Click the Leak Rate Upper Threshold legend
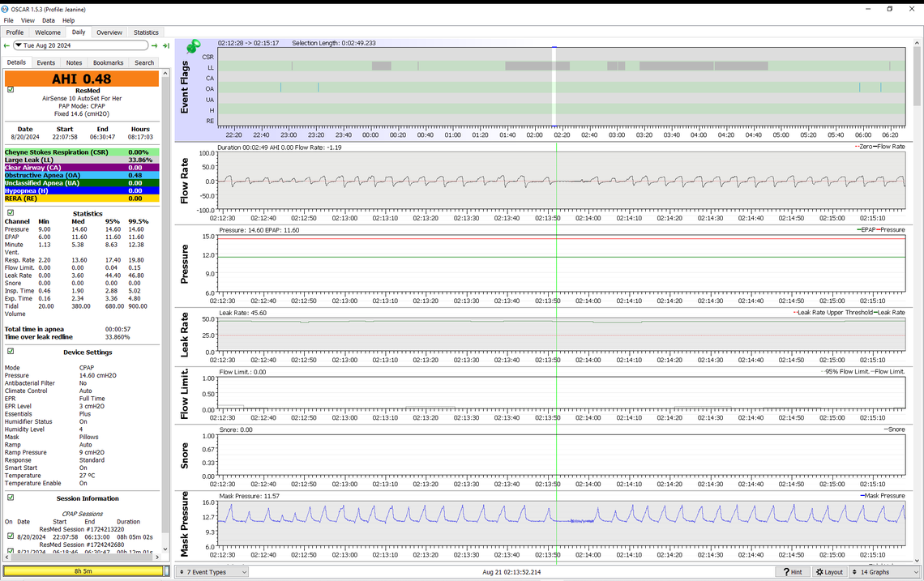 tap(832, 312)
